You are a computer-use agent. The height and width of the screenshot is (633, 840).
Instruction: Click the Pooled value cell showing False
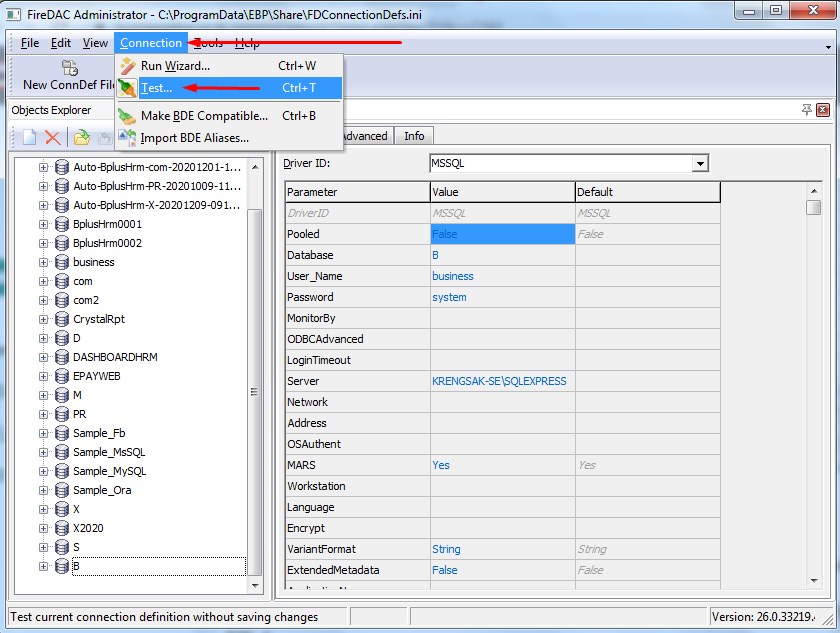(502, 234)
